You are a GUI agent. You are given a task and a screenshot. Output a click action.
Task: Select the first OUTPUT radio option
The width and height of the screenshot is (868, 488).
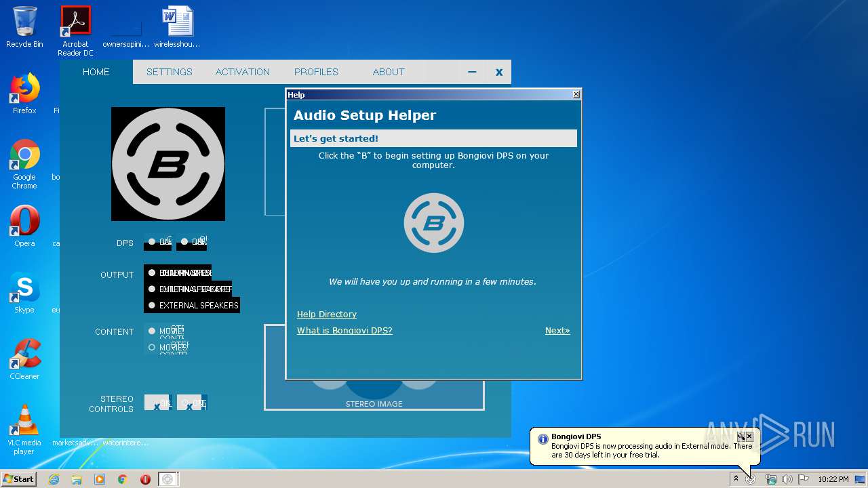coord(152,272)
